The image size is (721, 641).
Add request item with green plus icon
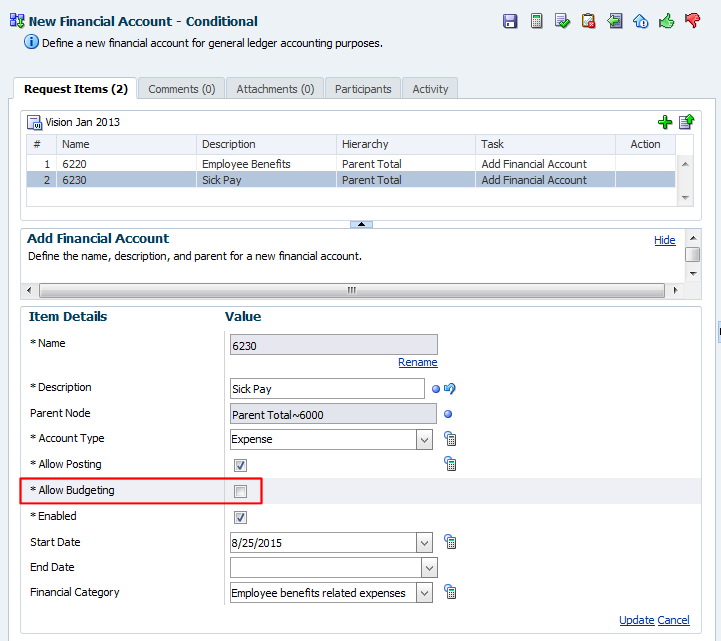coord(665,122)
